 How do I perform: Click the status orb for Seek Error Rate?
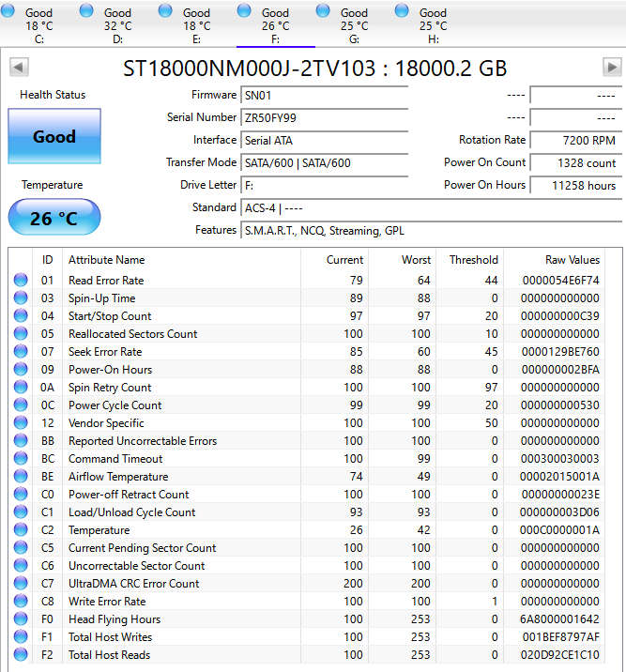pyautogui.click(x=21, y=351)
